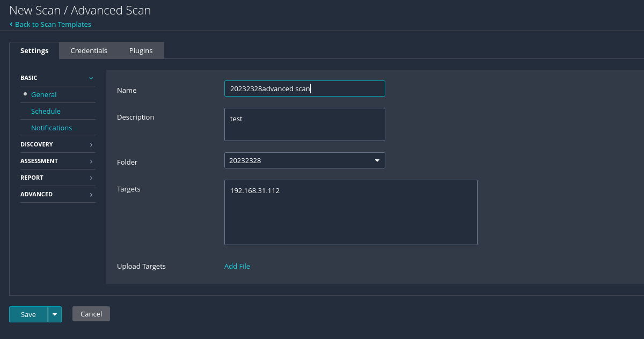This screenshot has height=339, width=644.
Task: Focus the Description text box
Action: click(304, 124)
